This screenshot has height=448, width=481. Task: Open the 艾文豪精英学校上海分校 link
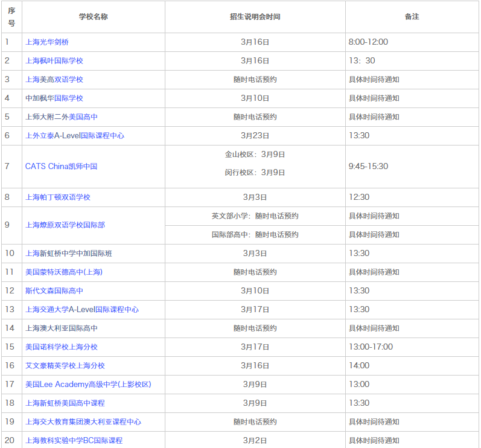(x=65, y=365)
